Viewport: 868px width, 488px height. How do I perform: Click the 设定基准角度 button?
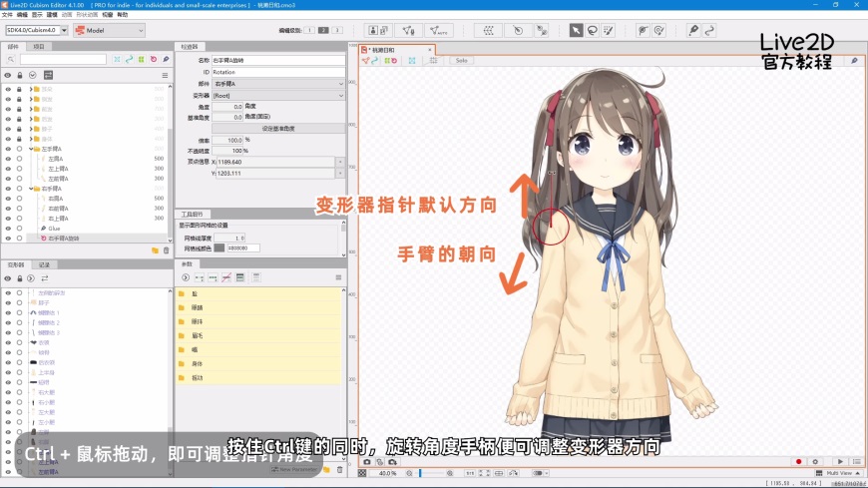tap(278, 128)
